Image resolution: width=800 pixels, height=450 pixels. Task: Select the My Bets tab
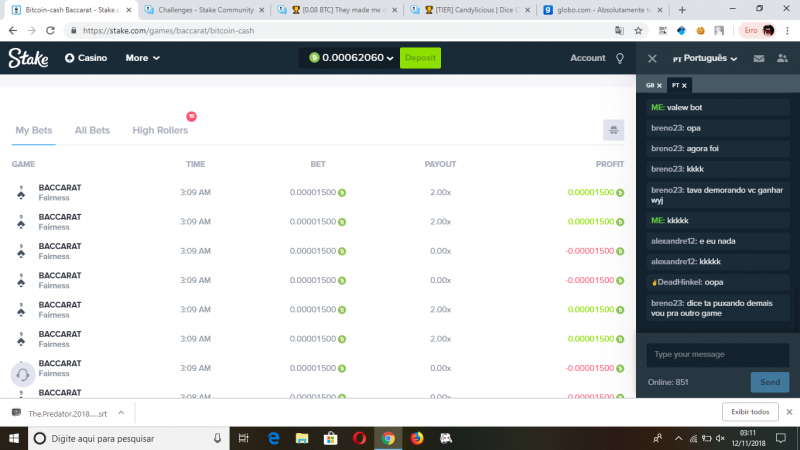coord(34,130)
